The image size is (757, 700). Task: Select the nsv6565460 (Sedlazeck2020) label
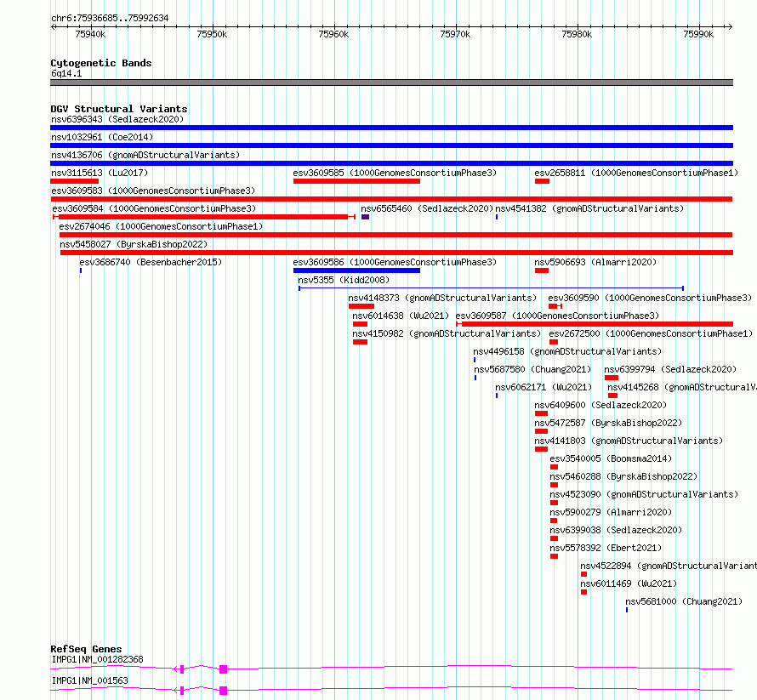(x=427, y=208)
